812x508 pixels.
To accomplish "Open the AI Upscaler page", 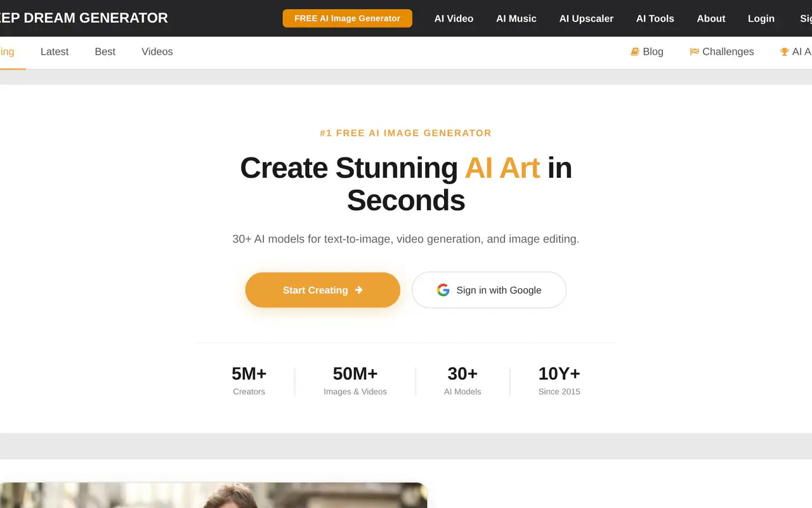I will pyautogui.click(x=586, y=18).
